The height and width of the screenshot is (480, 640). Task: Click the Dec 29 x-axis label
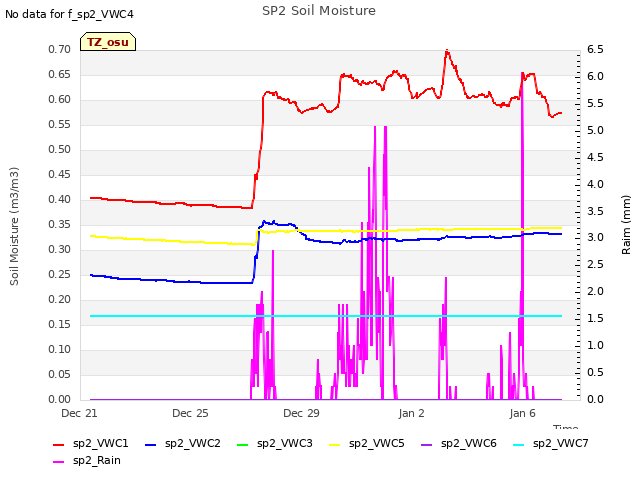coord(301,413)
